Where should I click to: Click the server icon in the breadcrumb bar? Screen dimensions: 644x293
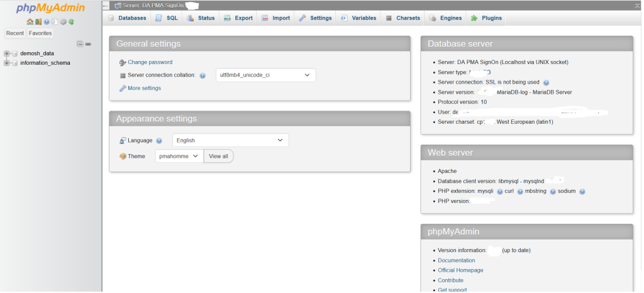pos(118,6)
